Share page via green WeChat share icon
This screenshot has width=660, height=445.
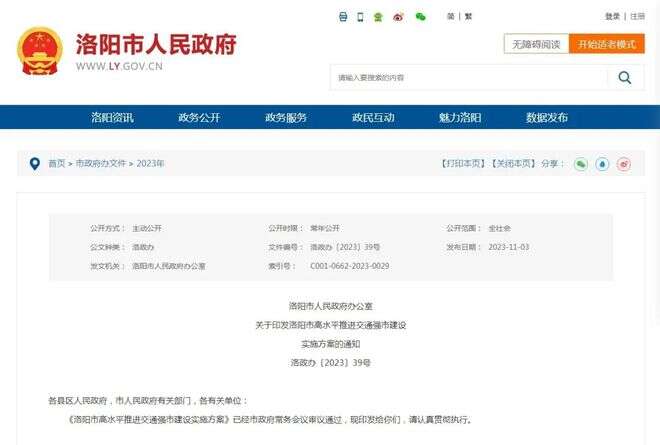(580, 163)
